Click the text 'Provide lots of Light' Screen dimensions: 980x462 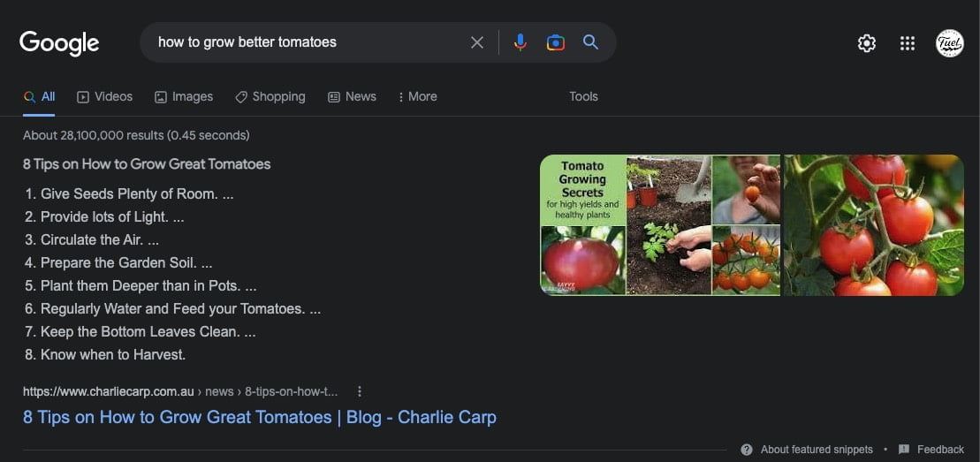[x=104, y=217]
